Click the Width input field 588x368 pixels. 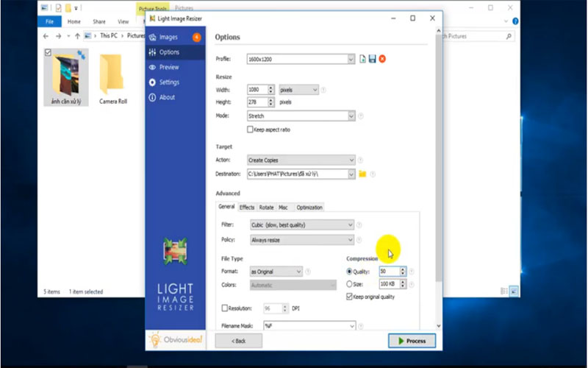pos(258,90)
